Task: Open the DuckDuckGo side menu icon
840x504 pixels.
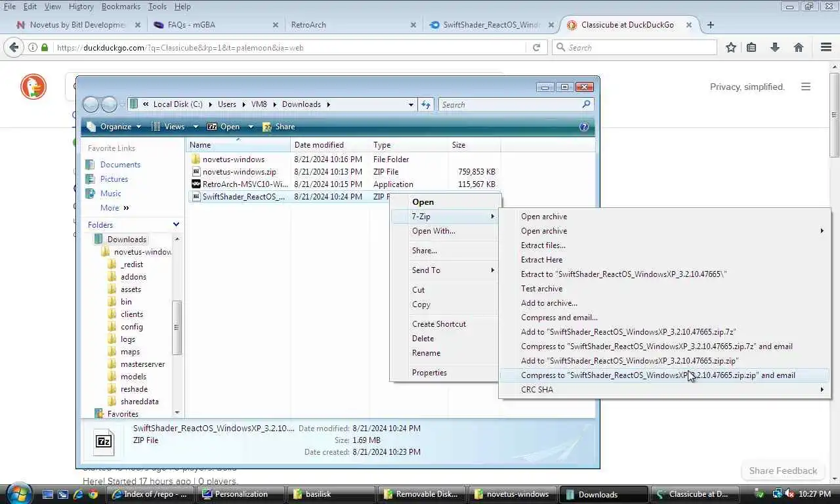Action: pos(806,87)
